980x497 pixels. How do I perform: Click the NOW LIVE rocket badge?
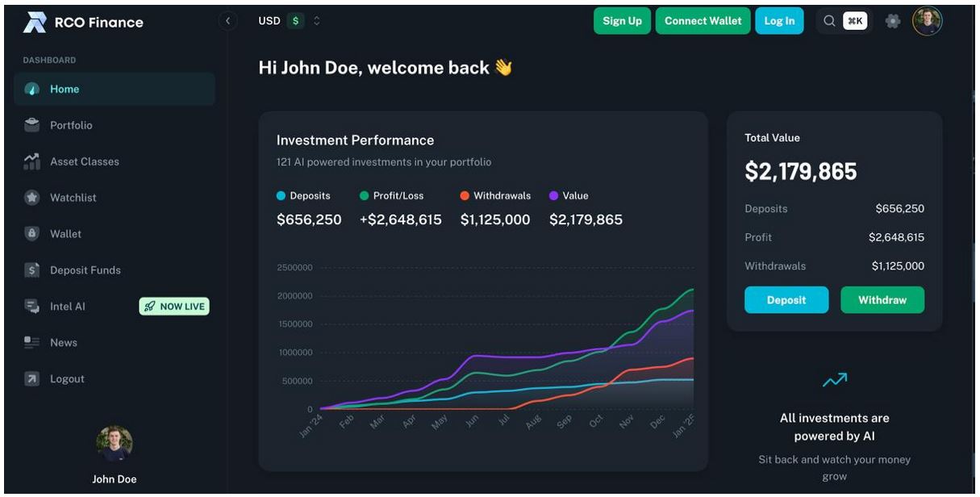(174, 307)
